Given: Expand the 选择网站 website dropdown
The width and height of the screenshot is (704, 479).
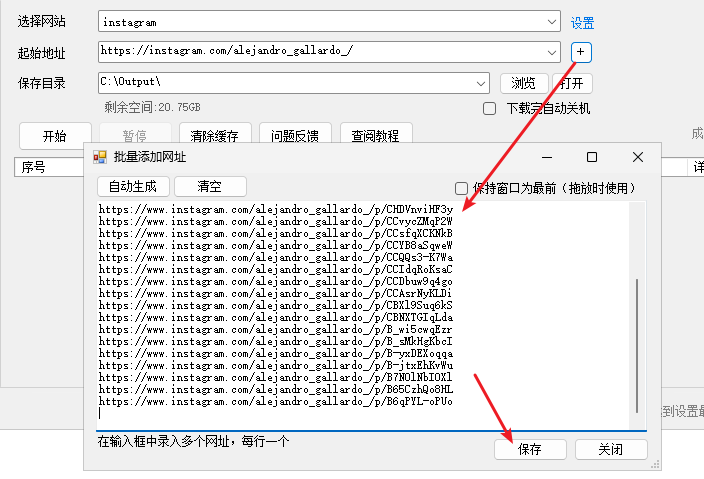Looking at the screenshot, I should click(x=552, y=22).
